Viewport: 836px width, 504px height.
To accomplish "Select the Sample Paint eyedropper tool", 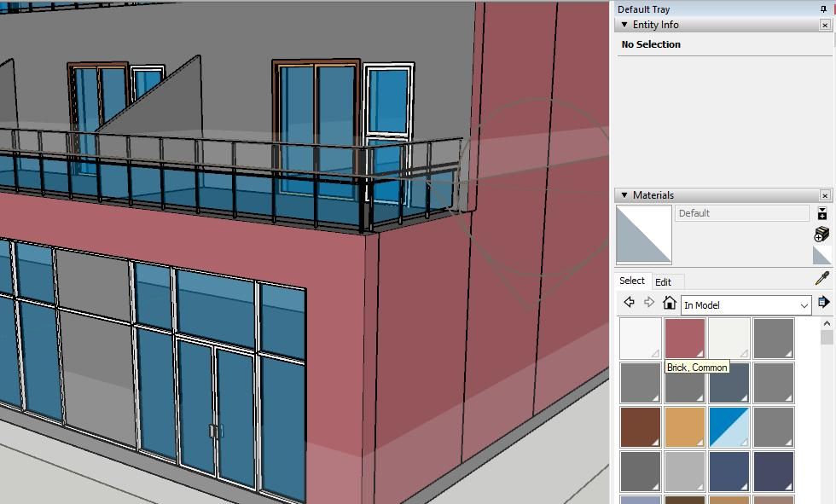I will tap(824, 278).
